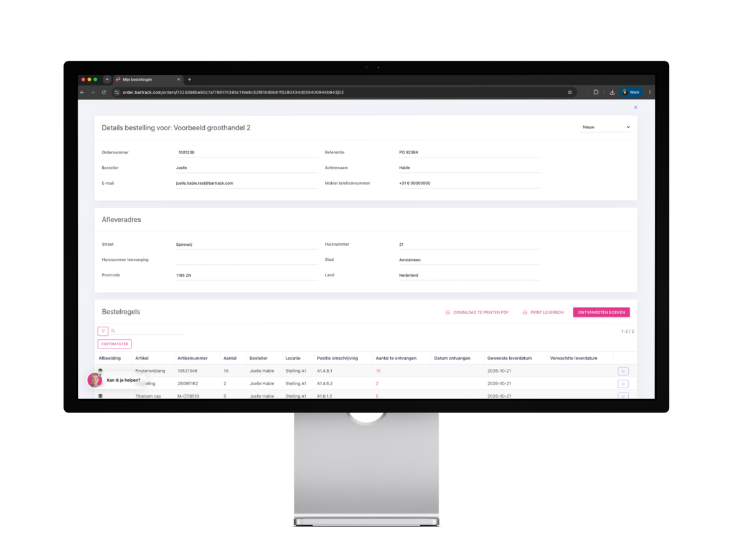This screenshot has height=560, width=747.
Task: Open the Chrome three-dot menu
Action: (x=650, y=92)
